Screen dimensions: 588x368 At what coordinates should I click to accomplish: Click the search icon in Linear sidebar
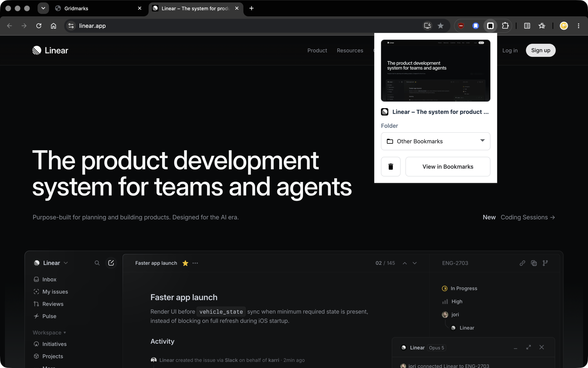(x=97, y=263)
